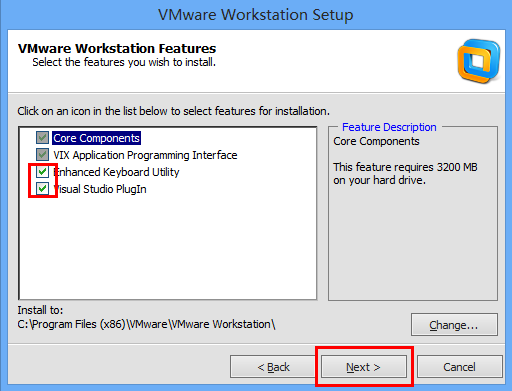Click the 'This feature requires 3200 MB' text
Screen dimensions: 512x391
tap(405, 173)
